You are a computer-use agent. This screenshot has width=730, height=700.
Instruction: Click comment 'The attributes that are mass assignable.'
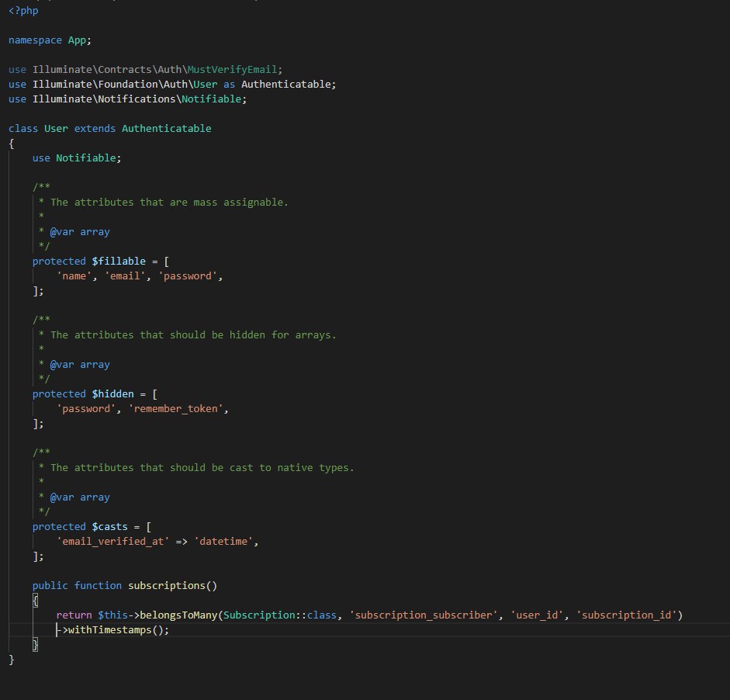169,202
